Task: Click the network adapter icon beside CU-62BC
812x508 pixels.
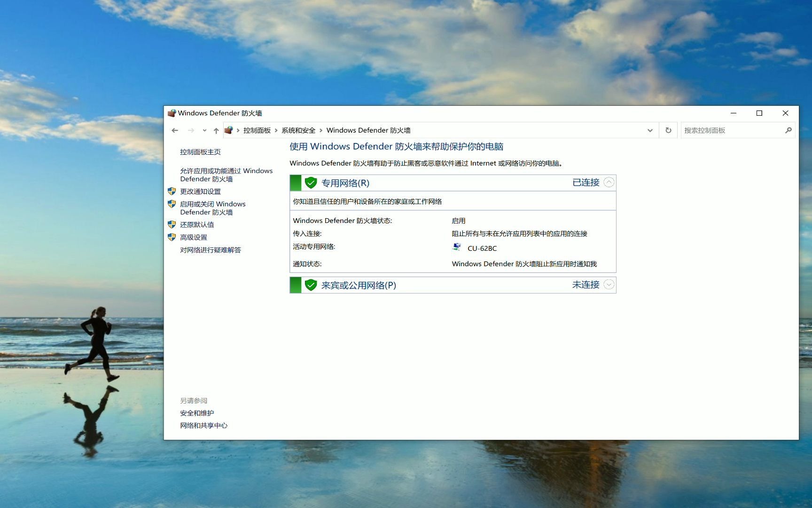Action: tap(456, 247)
